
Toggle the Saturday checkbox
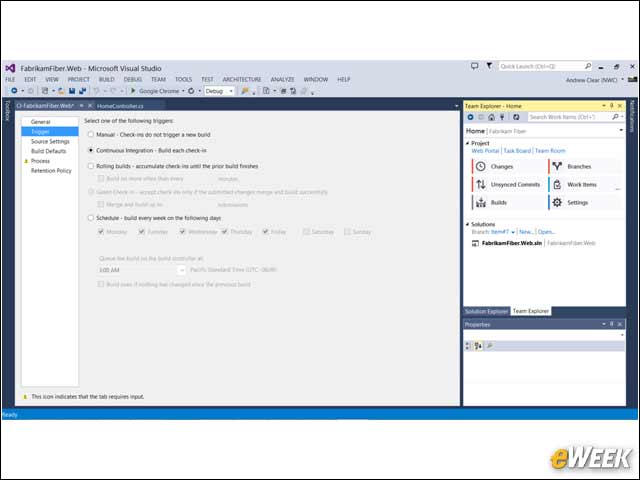pyautogui.click(x=306, y=231)
